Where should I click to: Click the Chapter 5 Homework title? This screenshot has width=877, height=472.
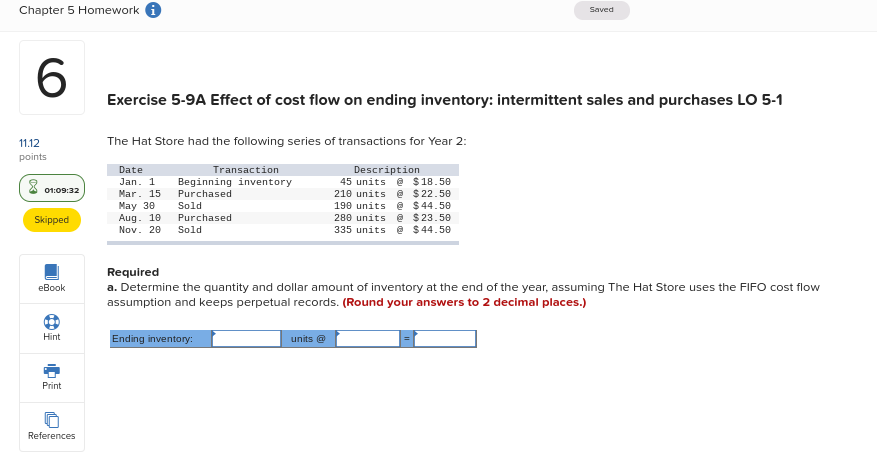click(79, 10)
